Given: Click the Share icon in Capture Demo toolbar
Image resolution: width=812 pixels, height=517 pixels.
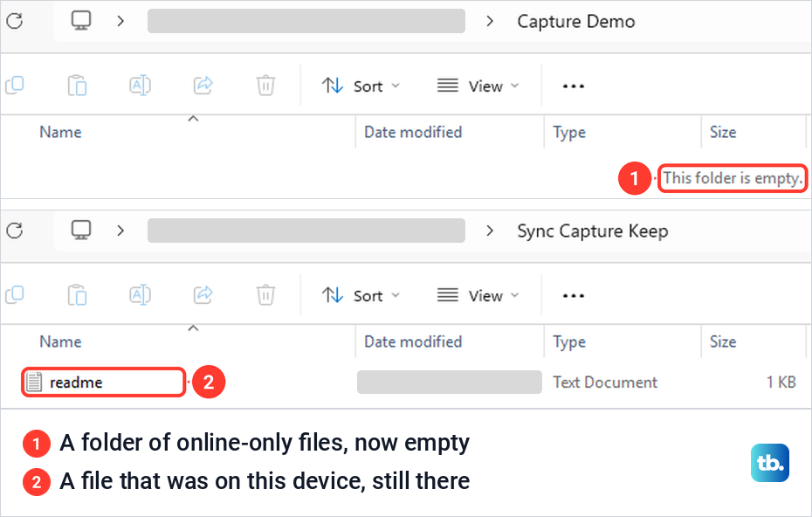Looking at the screenshot, I should pos(203,86).
